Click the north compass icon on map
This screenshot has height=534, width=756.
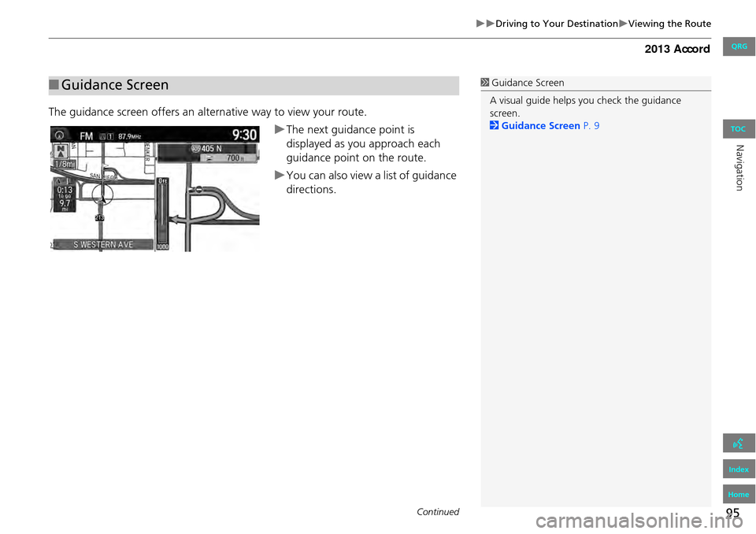tap(61, 151)
